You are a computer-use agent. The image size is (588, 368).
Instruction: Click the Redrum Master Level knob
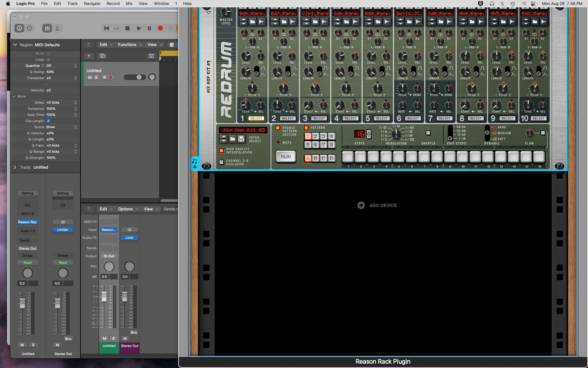(x=226, y=12)
